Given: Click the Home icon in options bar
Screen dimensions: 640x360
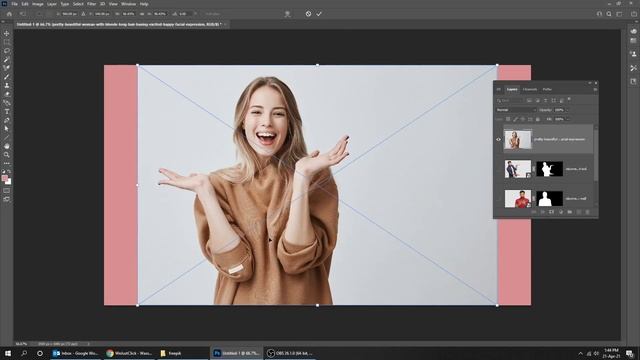Looking at the screenshot, I should tap(9, 14).
